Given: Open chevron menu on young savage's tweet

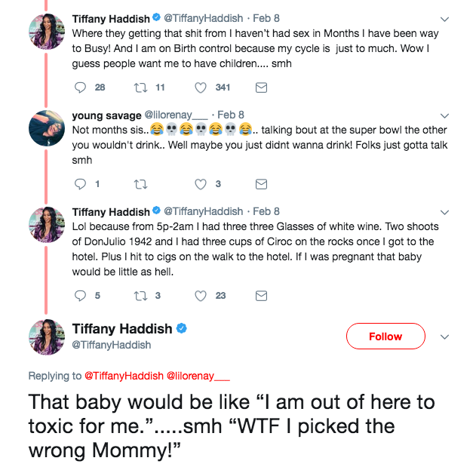Looking at the screenshot, I should coord(444,116).
